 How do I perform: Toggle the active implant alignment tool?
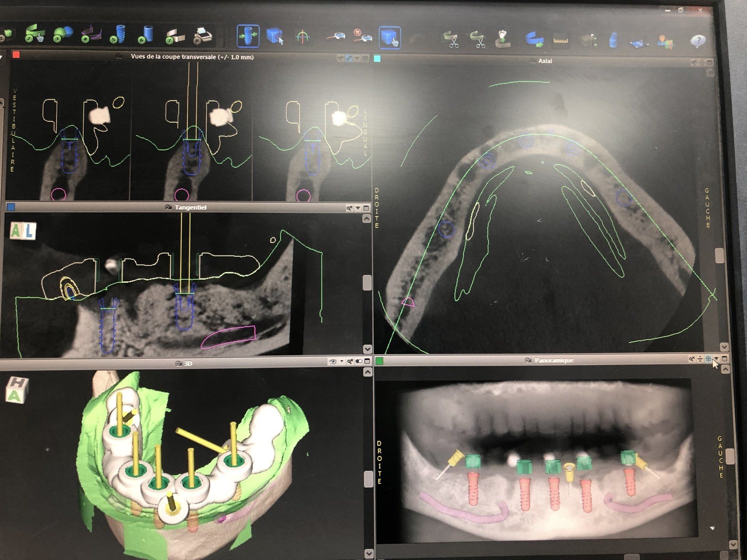point(248,36)
